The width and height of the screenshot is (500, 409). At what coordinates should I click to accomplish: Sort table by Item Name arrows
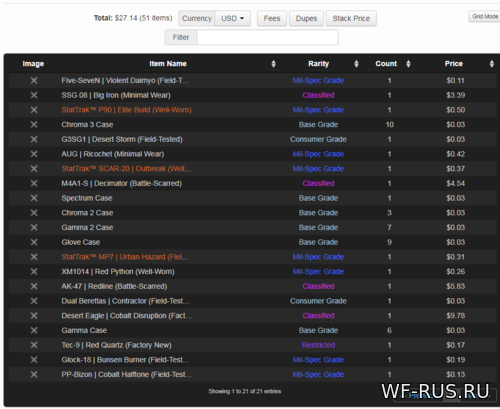coord(273,64)
